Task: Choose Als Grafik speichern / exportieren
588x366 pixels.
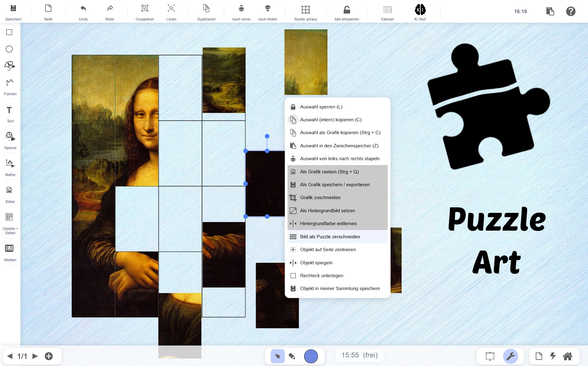Action: tap(338, 185)
